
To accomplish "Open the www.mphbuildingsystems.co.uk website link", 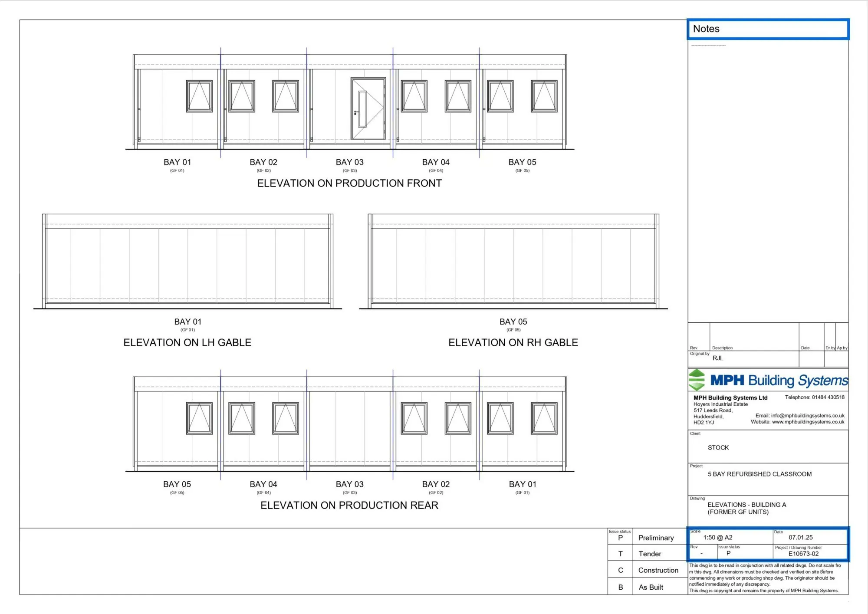I will pos(808,422).
